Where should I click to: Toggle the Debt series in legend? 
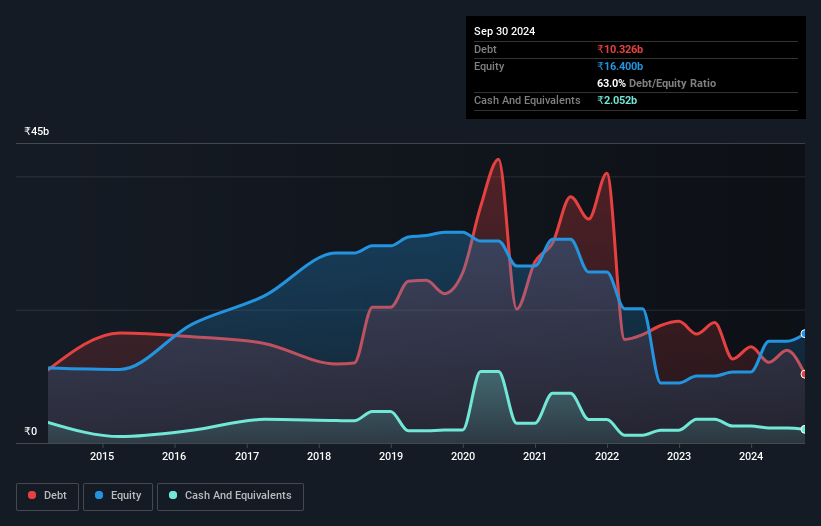coord(48,496)
